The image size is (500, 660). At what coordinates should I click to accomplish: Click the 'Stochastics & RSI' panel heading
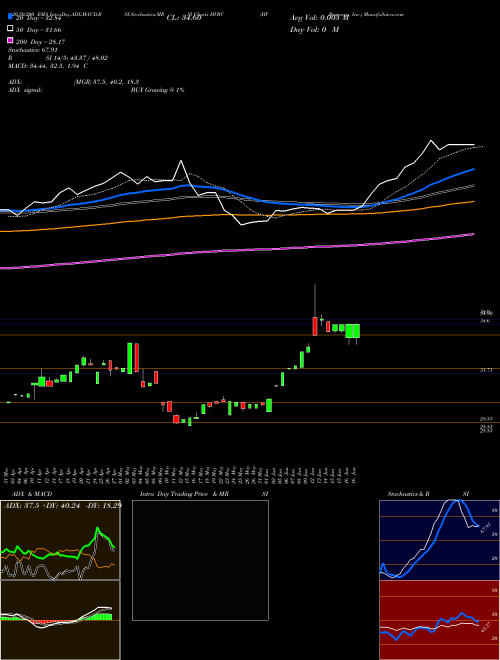[428, 494]
